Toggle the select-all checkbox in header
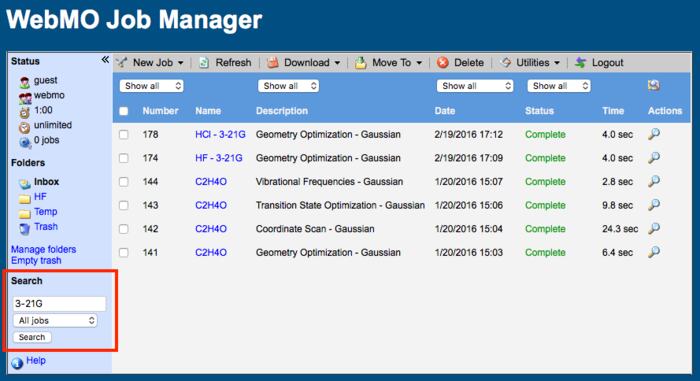700x381 pixels. coord(124,111)
